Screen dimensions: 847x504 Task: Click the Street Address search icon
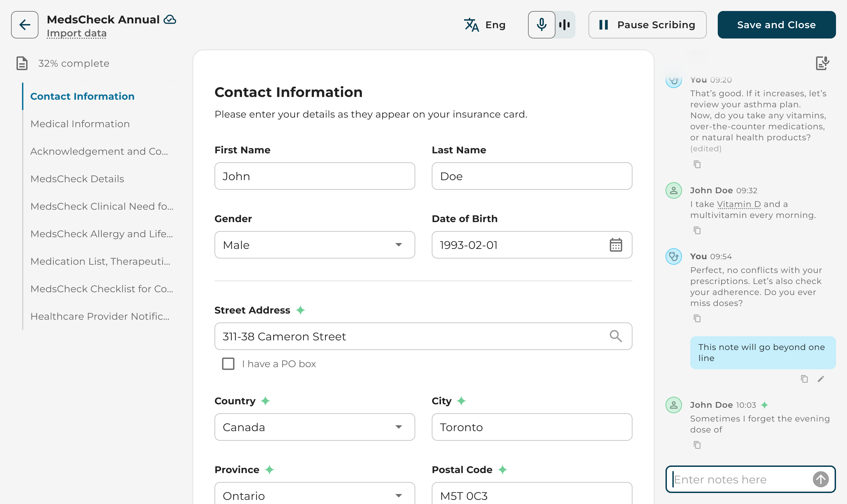(x=616, y=336)
